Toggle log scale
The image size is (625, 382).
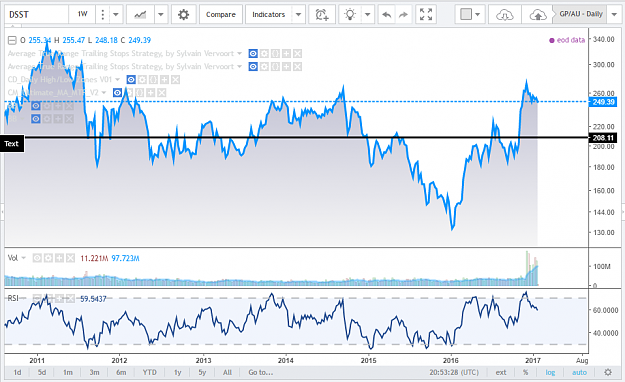(550, 372)
